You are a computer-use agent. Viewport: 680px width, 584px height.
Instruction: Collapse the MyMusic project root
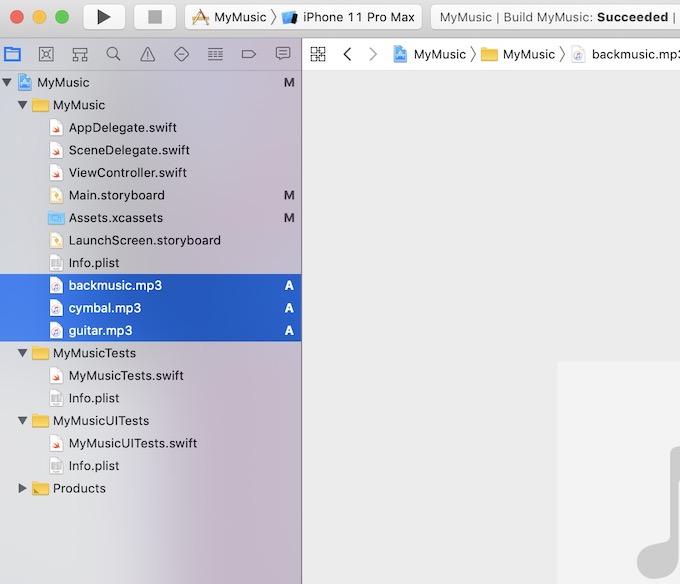[x=7, y=82]
